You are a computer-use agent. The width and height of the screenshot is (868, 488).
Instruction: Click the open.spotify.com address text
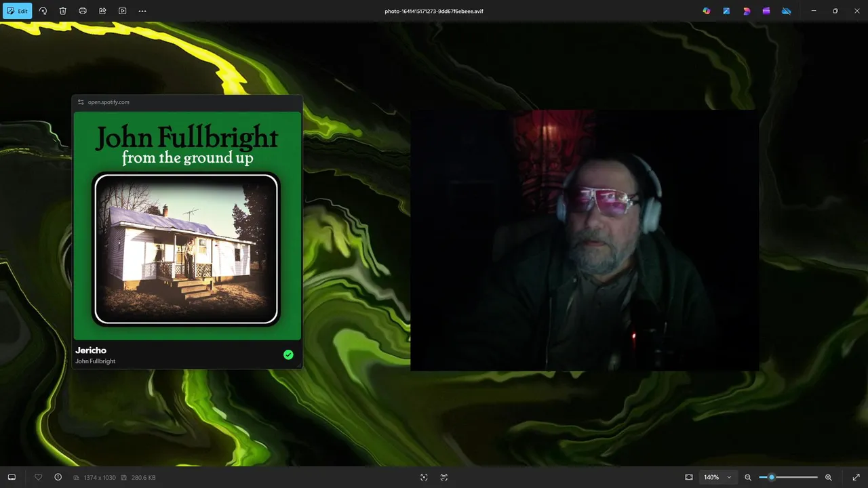coord(108,102)
